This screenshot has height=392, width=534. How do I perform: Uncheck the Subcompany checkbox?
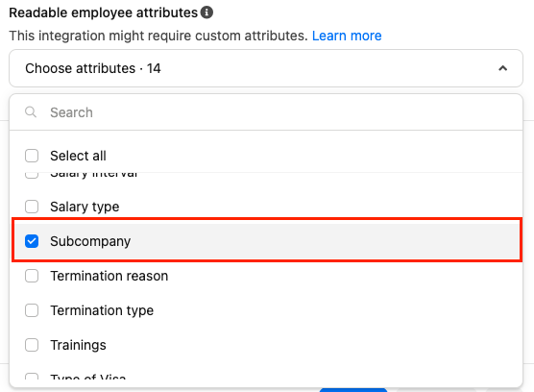click(32, 241)
